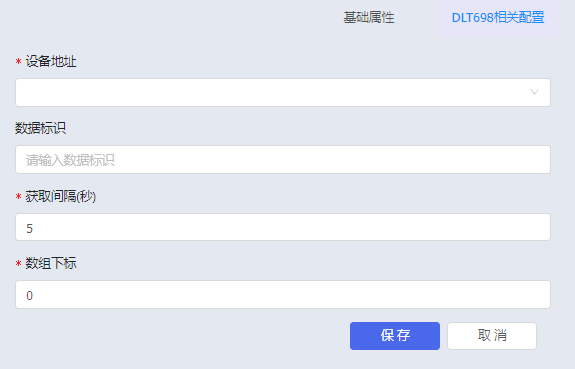Click the 数组下标 field label

tap(51, 263)
